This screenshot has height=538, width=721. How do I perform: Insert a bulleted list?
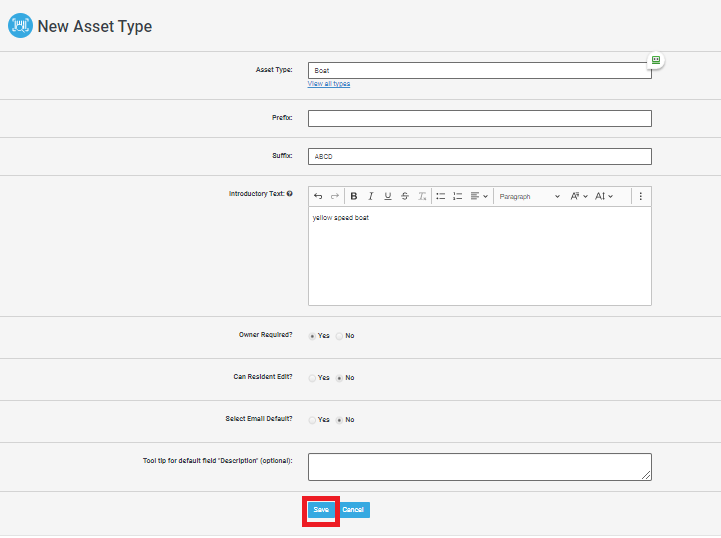coord(441,197)
